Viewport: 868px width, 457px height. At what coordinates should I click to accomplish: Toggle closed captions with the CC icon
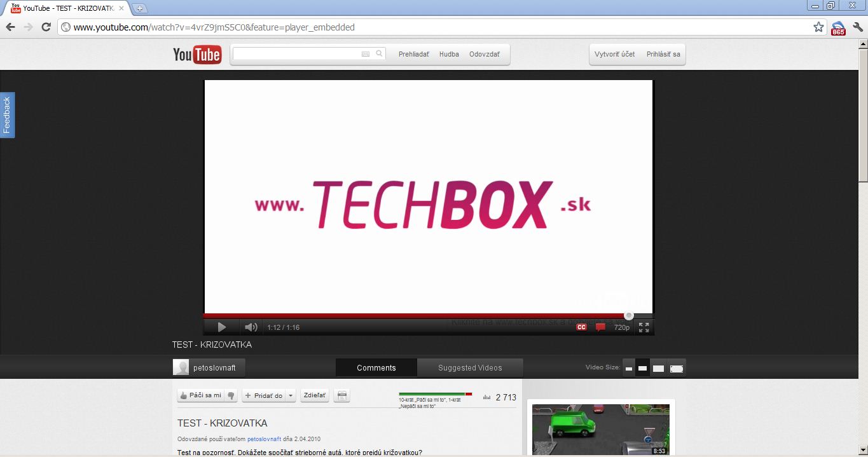[581, 327]
